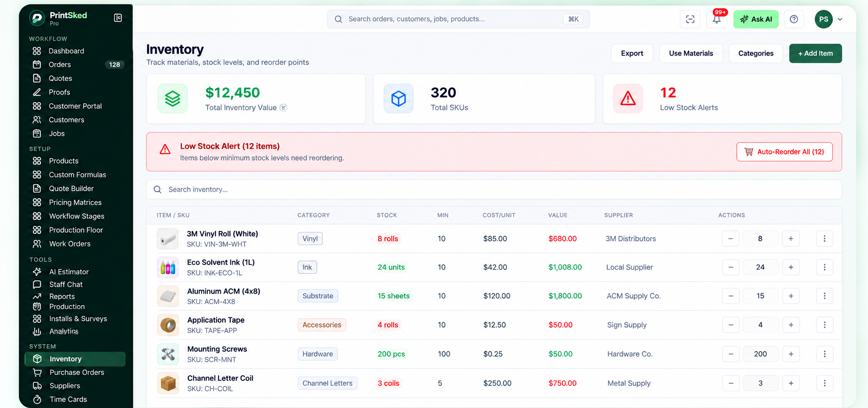The height and width of the screenshot is (408, 868).
Task: Open row options for Channel Letter Coil
Action: click(824, 383)
